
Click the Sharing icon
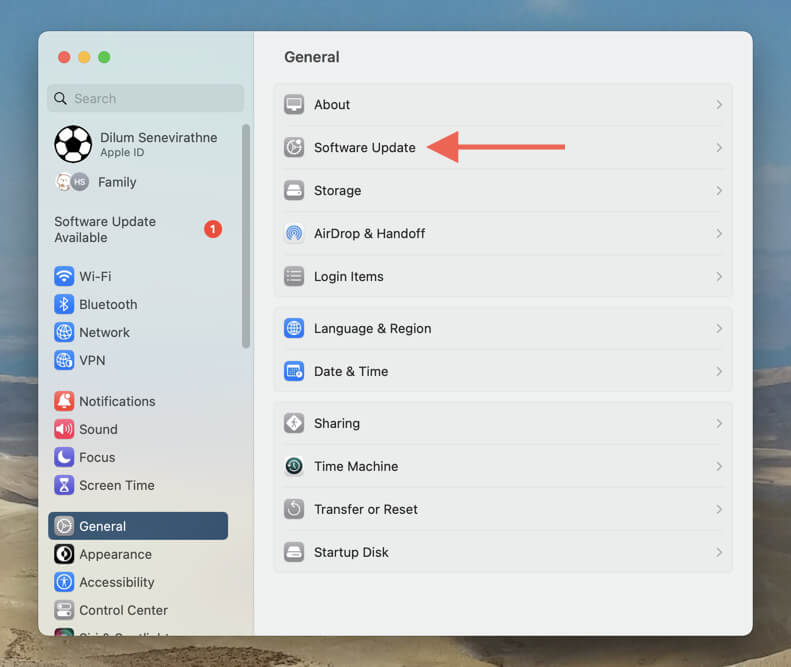294,423
